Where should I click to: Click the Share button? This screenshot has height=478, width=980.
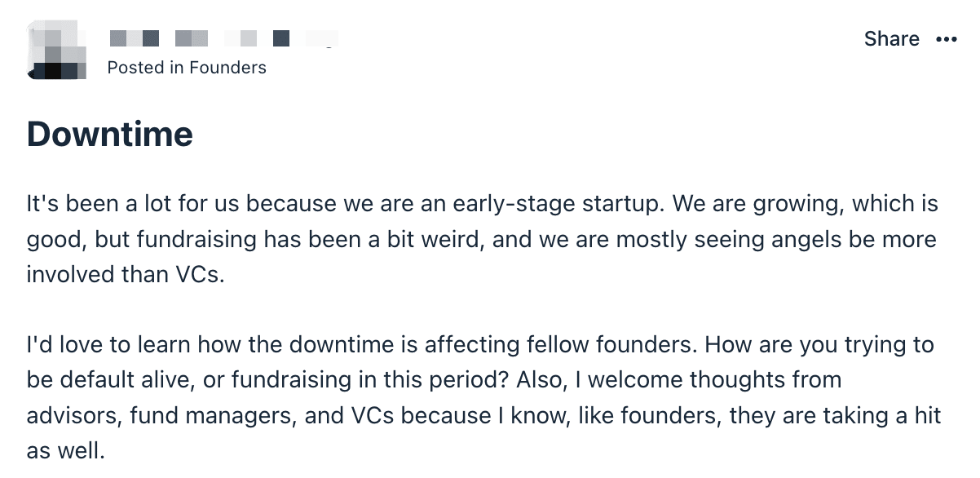point(892,39)
